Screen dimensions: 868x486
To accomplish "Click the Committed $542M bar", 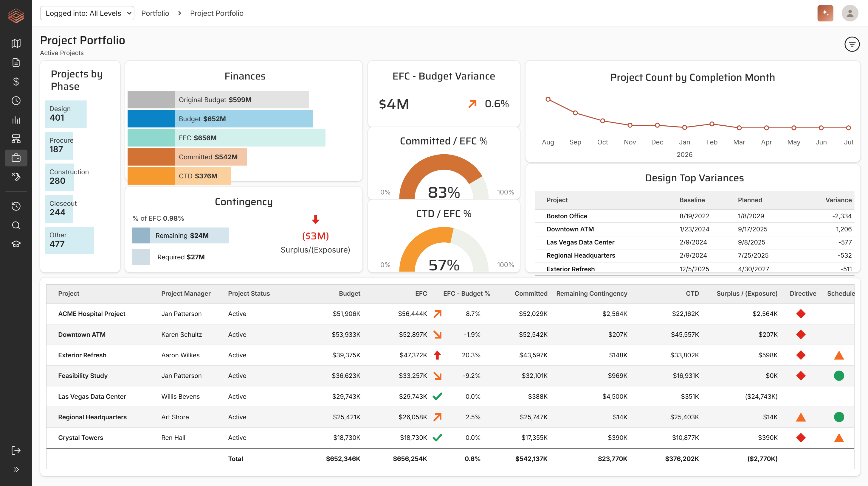I will (x=187, y=157).
